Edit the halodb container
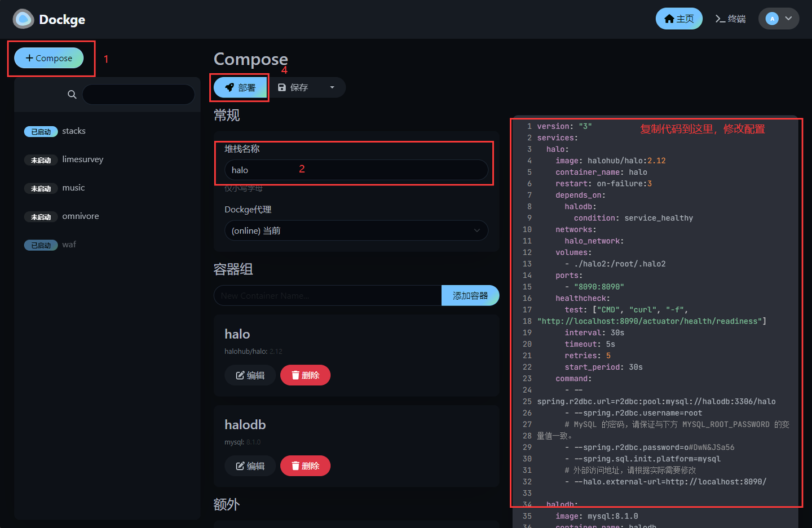Viewport: 812px width, 528px height. point(250,466)
